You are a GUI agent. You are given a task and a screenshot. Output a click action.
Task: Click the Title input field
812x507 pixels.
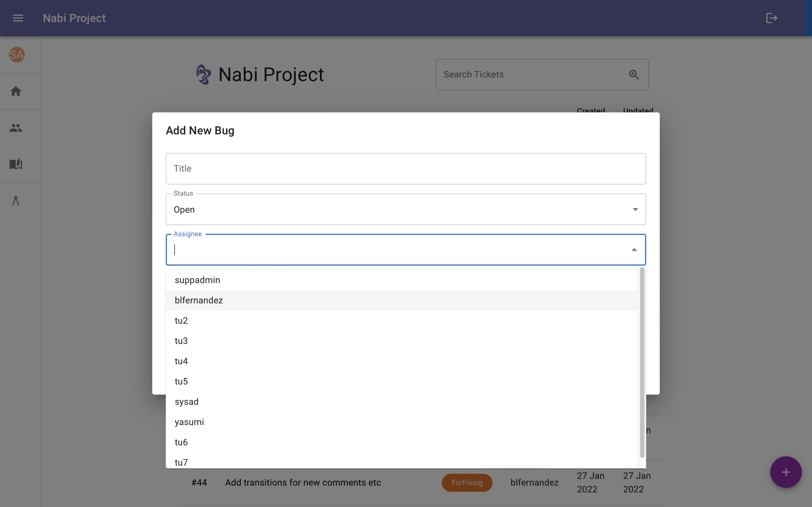click(405, 168)
